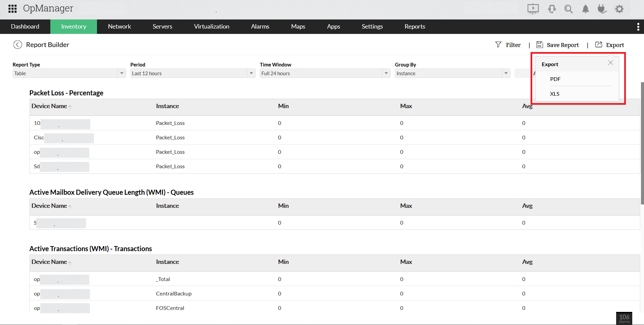Open the headset support icon
Viewport: 644px width, 325px height.
[551, 9]
